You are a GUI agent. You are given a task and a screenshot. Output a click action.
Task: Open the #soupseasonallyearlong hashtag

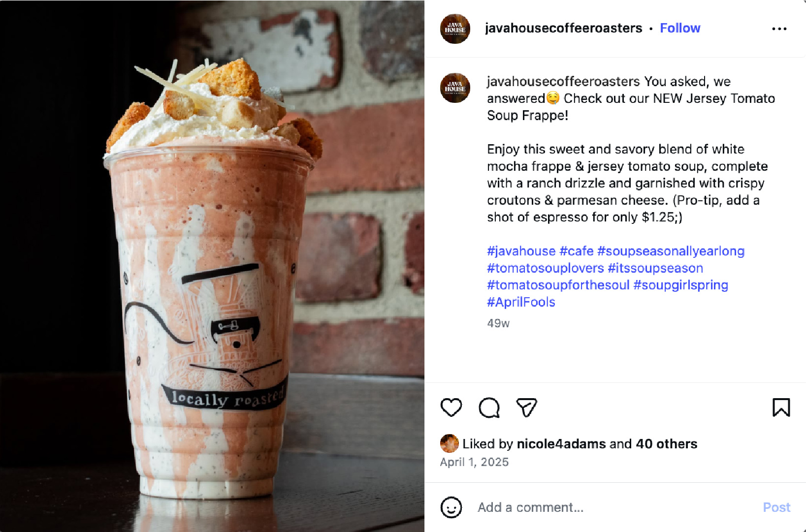click(x=671, y=251)
